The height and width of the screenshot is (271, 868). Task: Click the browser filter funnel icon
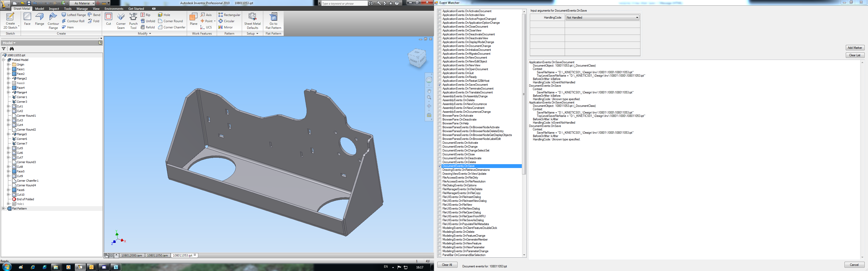4,49
